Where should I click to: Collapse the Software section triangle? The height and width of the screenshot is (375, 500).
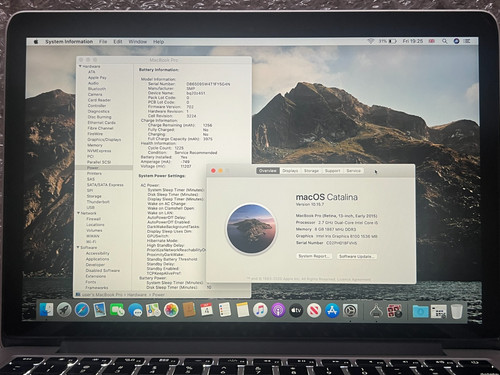point(78,247)
